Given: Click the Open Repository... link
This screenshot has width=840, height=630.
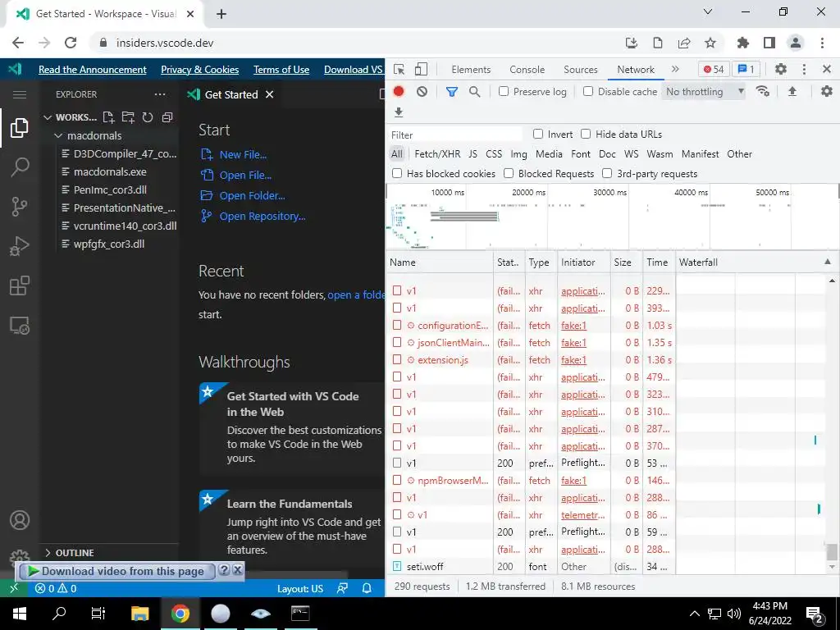Looking at the screenshot, I should click(262, 216).
